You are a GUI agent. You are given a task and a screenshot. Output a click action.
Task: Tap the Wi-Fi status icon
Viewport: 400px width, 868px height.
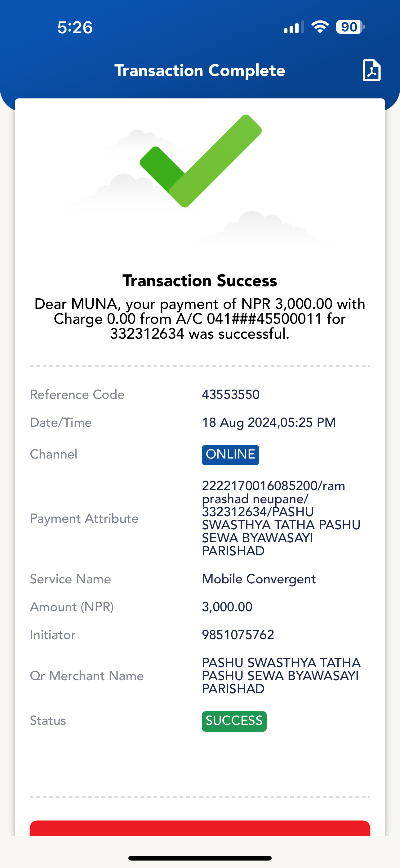pos(320,27)
